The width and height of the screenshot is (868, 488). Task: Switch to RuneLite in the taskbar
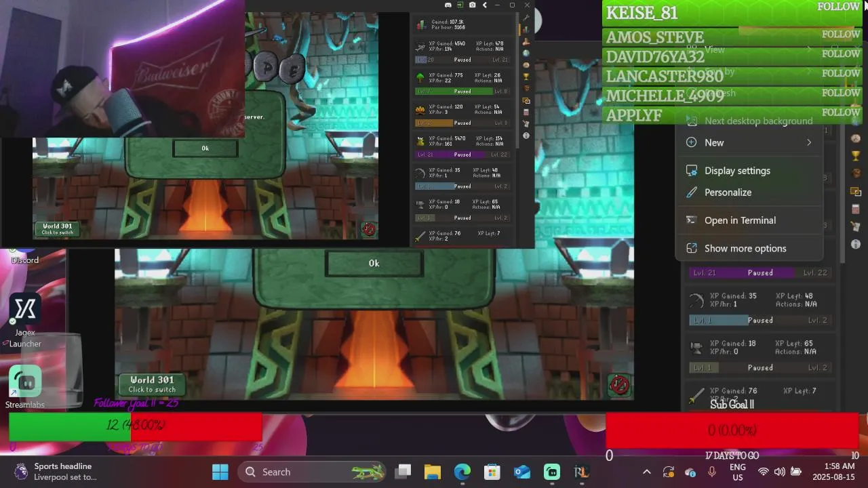click(582, 472)
